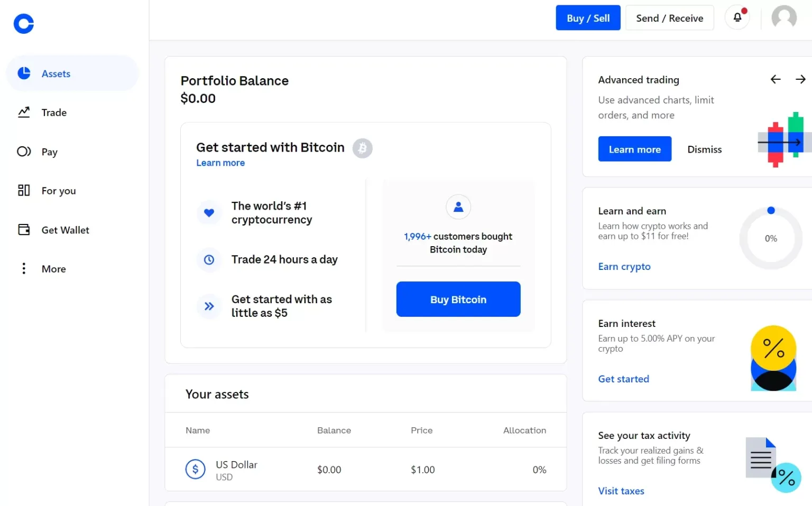This screenshot has width=812, height=506.
Task: Click the heart icon beside world's #1
Action: click(209, 213)
